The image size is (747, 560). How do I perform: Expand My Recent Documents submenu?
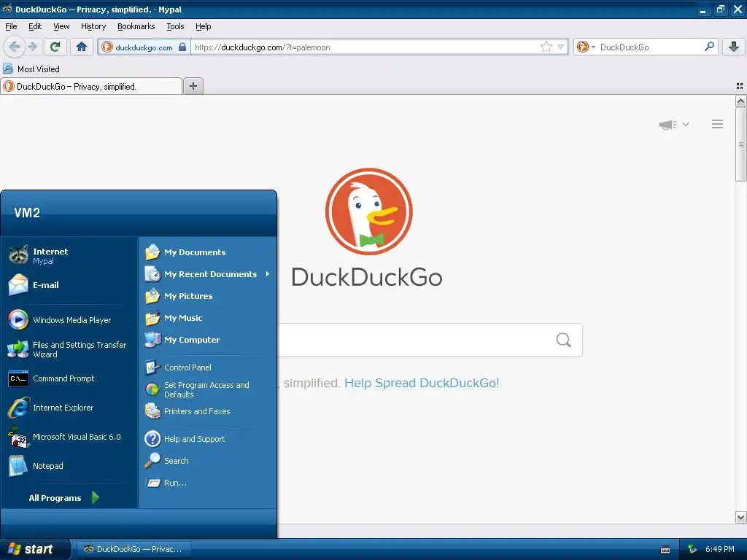click(x=208, y=274)
